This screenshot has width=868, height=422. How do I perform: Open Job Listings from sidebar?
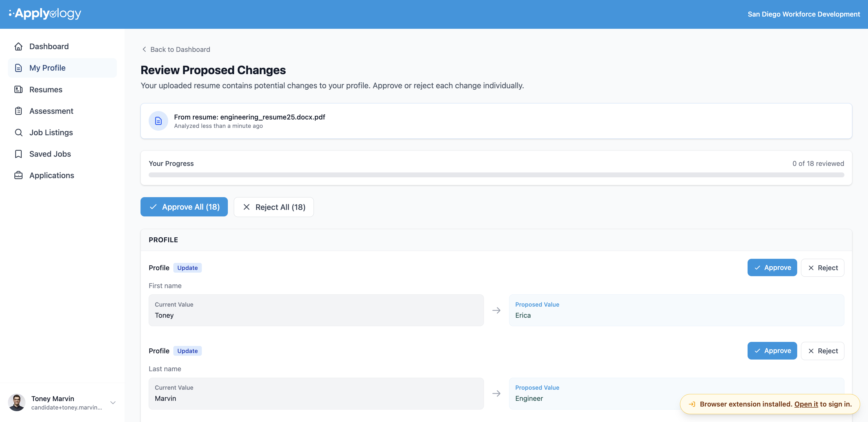(x=62, y=133)
